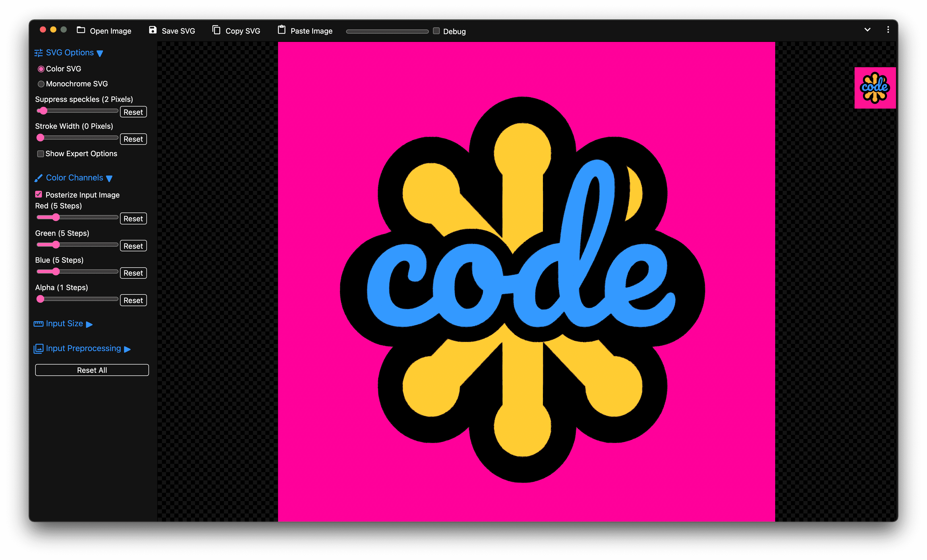Click the Input Size ruler icon
Image resolution: width=927 pixels, height=560 pixels.
(x=38, y=324)
